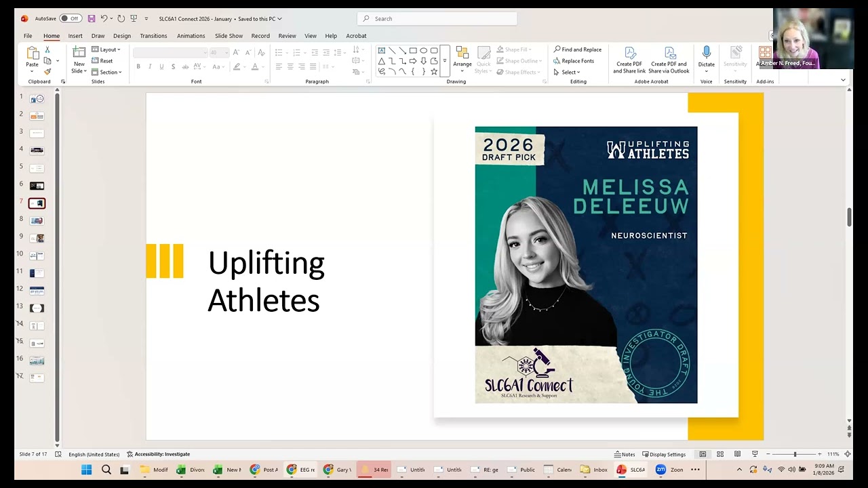Collapse the ribbon with chevron arrow
Screen dimensions: 868x488
coord(843,80)
